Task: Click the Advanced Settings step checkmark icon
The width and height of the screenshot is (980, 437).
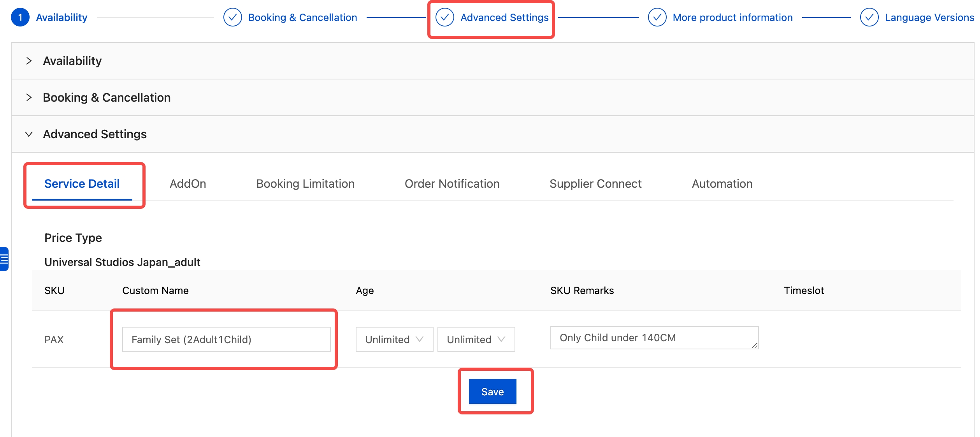Action: (x=444, y=18)
